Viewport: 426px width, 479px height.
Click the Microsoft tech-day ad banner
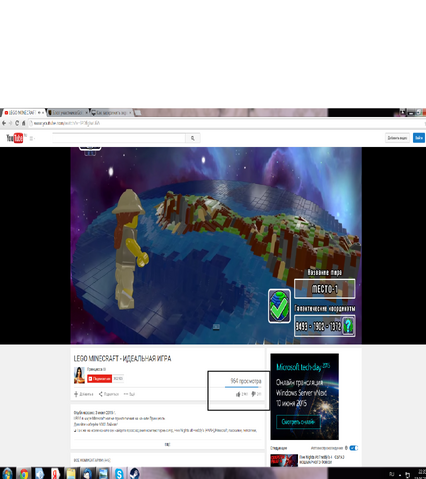[x=304, y=397]
